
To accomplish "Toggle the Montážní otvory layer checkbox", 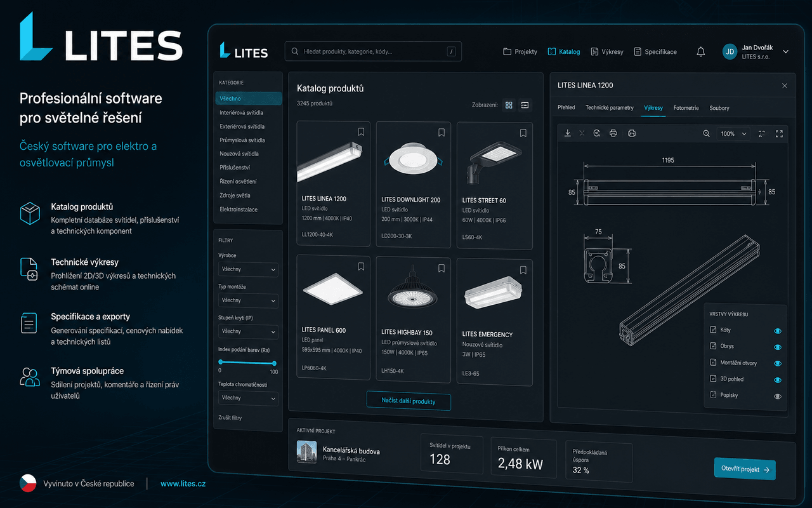I will [x=713, y=363].
